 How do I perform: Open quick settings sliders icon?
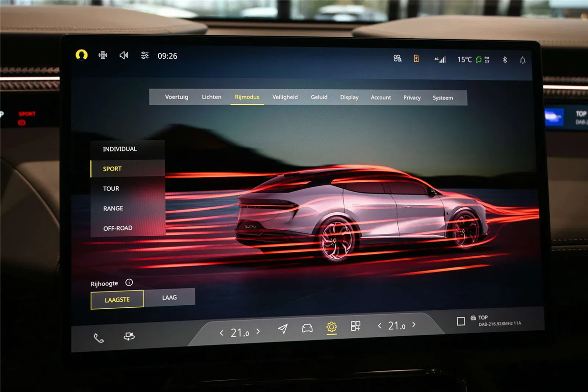click(x=145, y=55)
